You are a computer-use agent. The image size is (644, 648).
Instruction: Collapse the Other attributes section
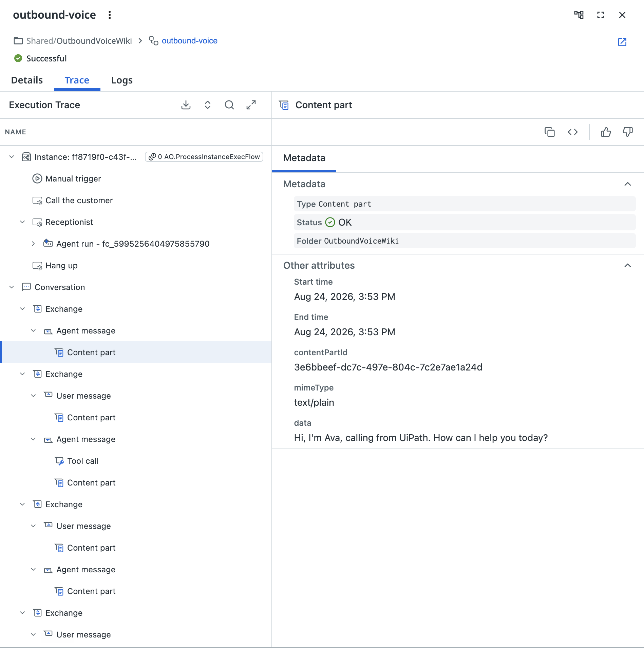click(628, 265)
